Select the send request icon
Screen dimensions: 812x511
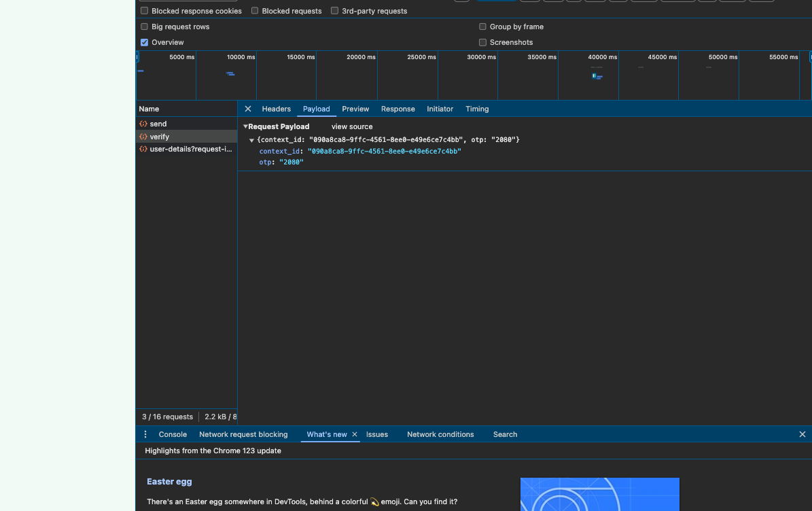pos(143,124)
